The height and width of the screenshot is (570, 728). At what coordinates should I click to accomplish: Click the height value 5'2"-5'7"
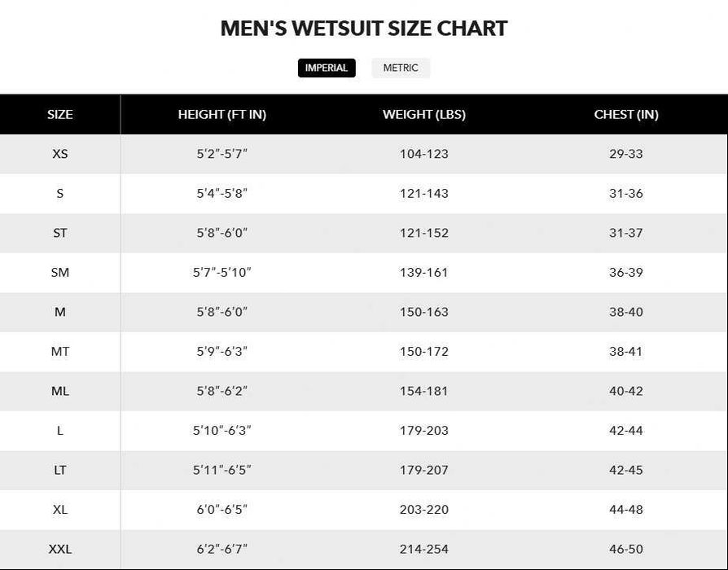222,154
